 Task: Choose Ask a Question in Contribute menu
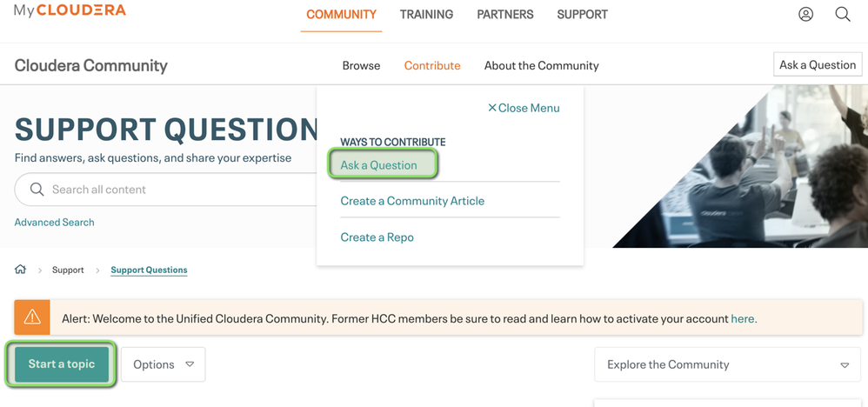click(379, 165)
